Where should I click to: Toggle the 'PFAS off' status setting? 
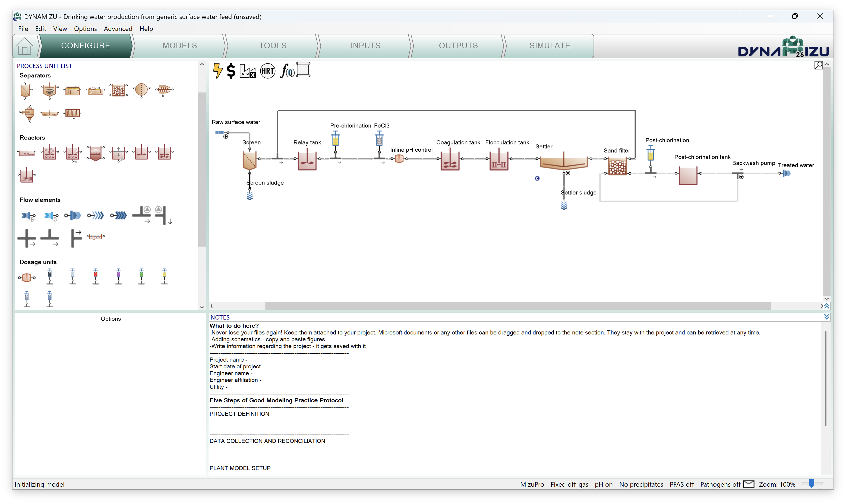pyautogui.click(x=681, y=484)
